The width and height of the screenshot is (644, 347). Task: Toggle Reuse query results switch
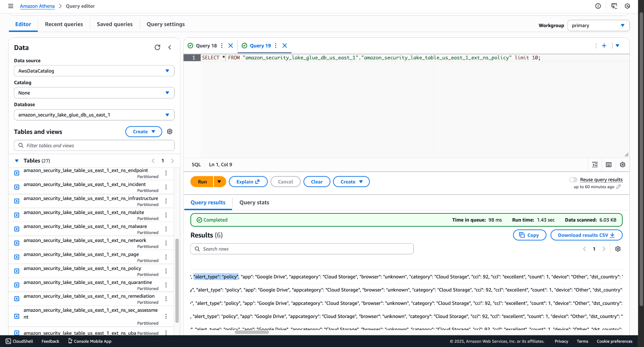pos(573,180)
